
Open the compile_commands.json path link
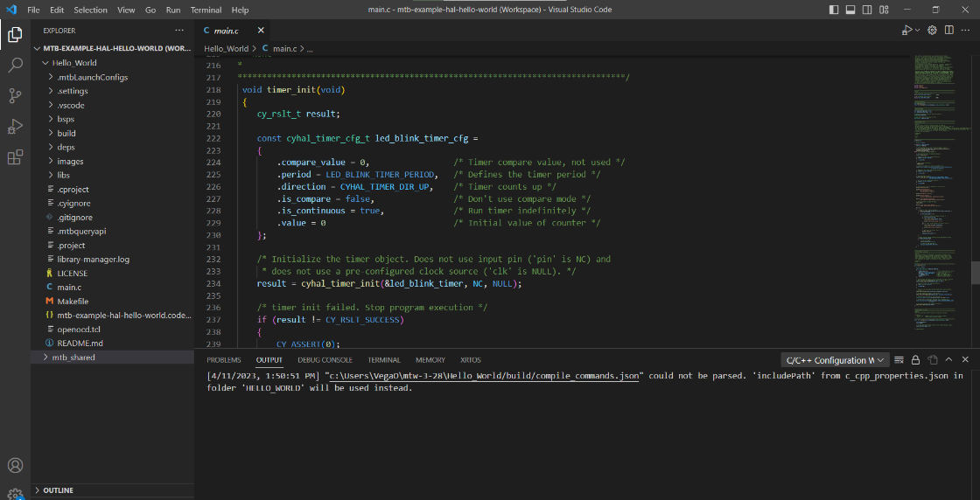click(x=485, y=377)
